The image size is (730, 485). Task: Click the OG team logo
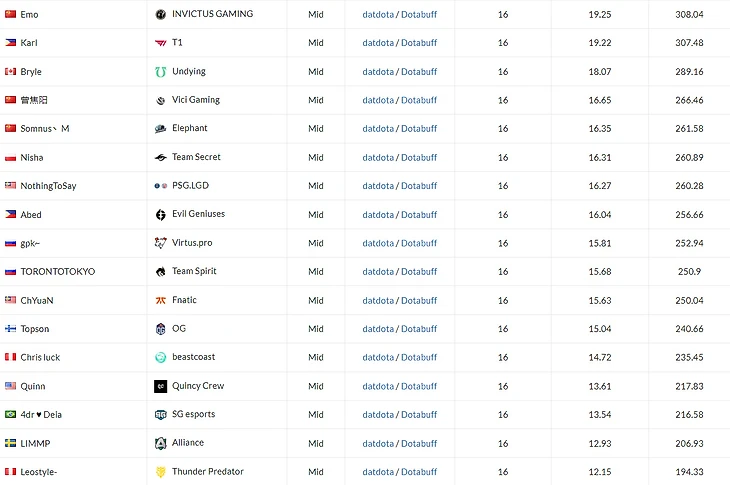click(x=161, y=329)
